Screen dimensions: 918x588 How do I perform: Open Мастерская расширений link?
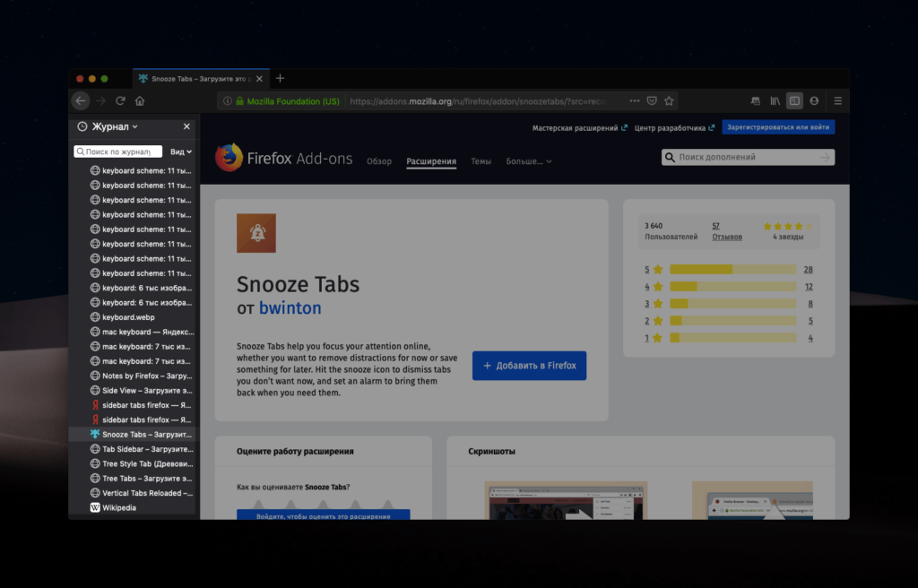(579, 127)
